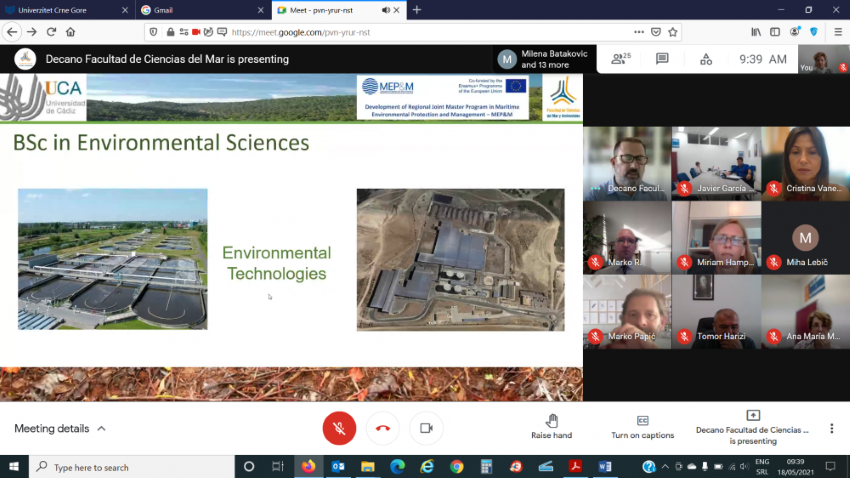850x478 pixels.
Task: Open Microsoft Word from the taskbar
Action: 604,467
